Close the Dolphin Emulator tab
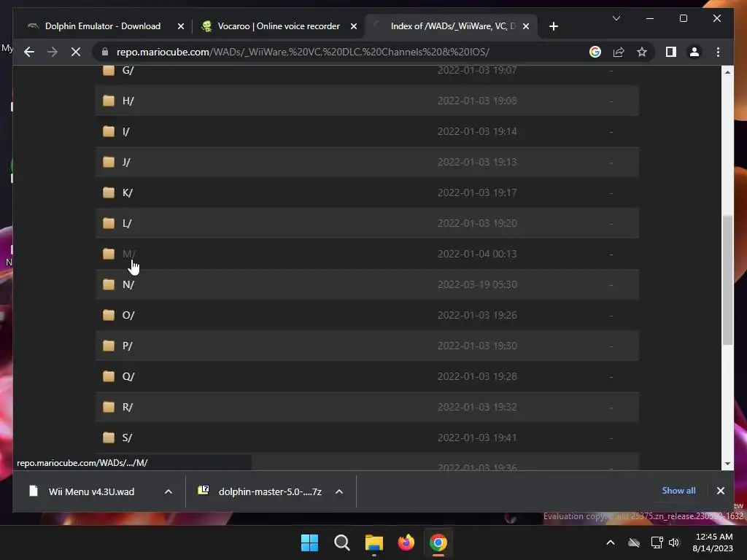 tap(181, 26)
